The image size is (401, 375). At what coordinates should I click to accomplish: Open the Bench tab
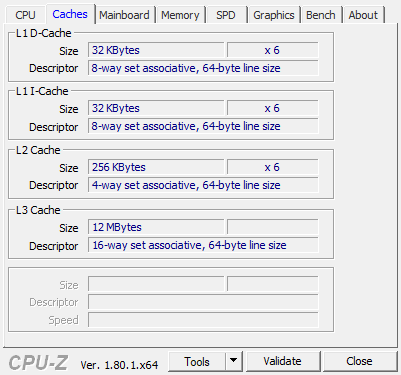click(x=321, y=15)
